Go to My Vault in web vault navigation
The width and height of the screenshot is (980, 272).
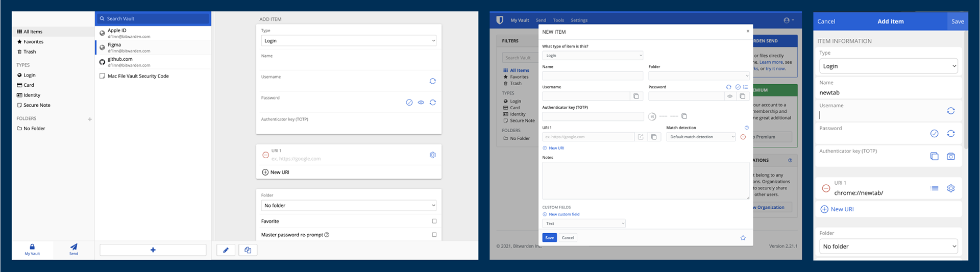click(520, 20)
